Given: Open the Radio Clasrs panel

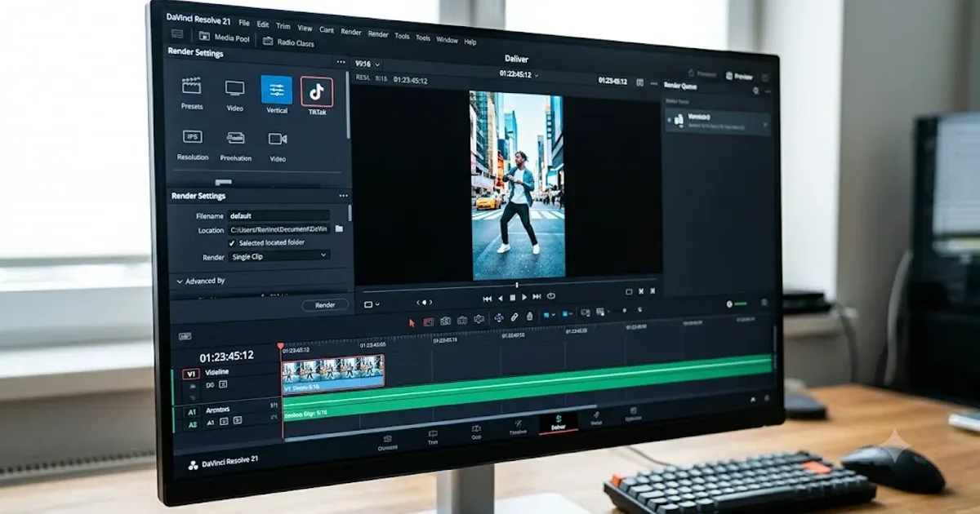Looking at the screenshot, I should pyautogui.click(x=288, y=42).
